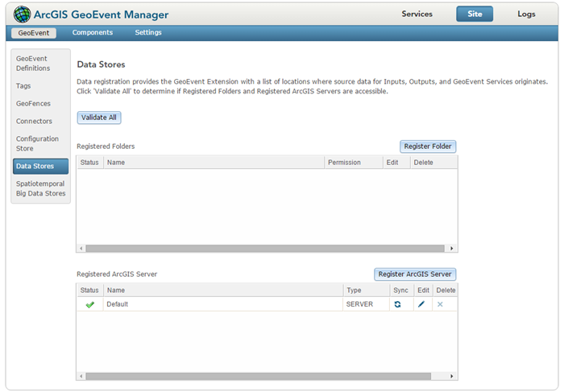Select the Site tab

tap(475, 14)
